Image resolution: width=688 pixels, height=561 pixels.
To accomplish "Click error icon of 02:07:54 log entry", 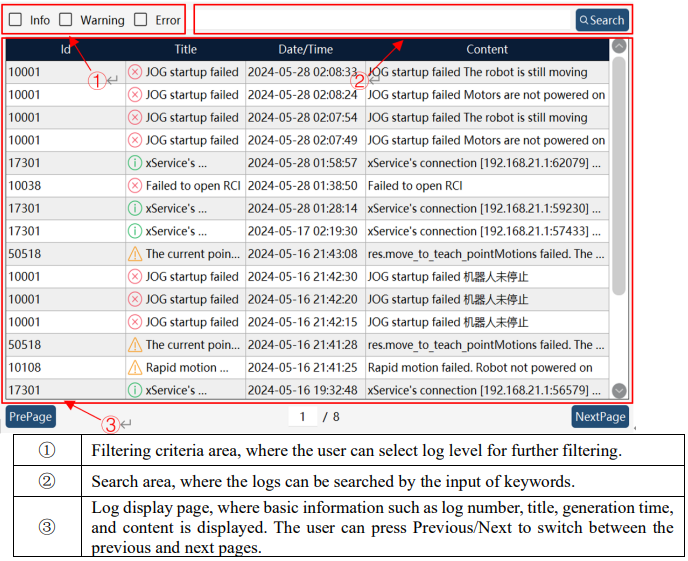I will coord(135,118).
